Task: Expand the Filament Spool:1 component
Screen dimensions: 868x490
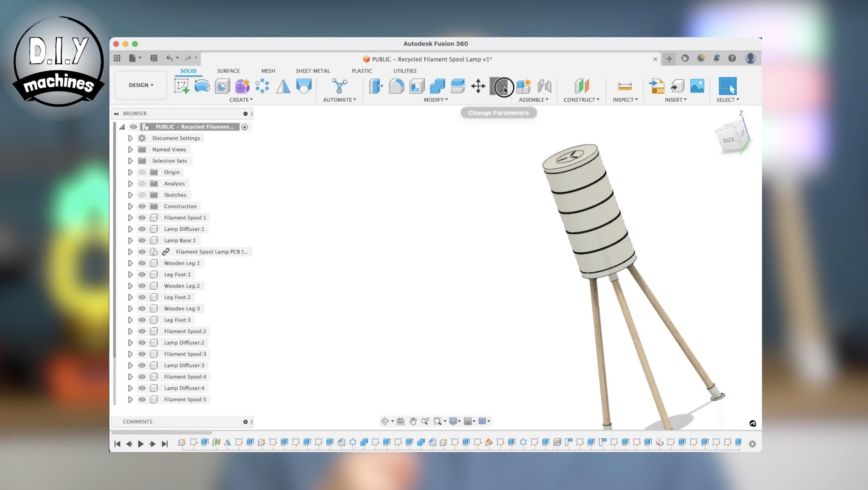Action: [x=131, y=217]
